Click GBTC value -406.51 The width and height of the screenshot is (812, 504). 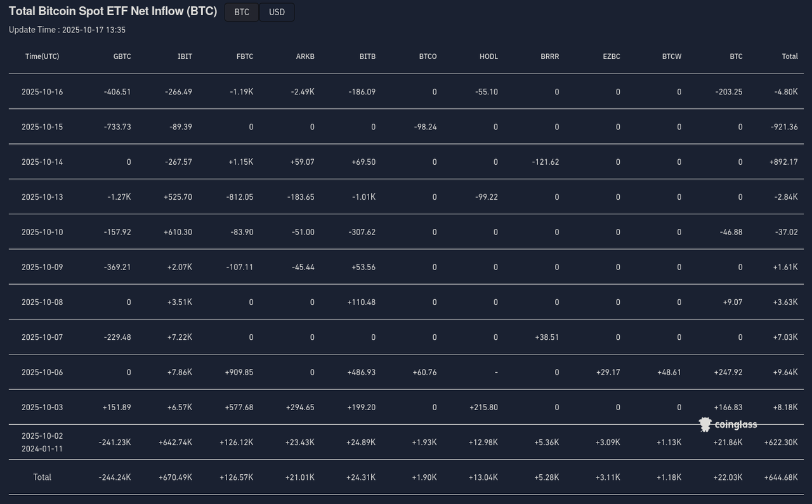117,92
